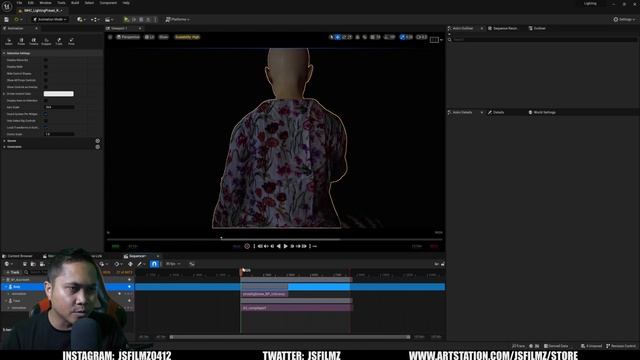Click the translate gizmo icon in viewport
The width and height of the screenshot is (640, 360).
338,37
